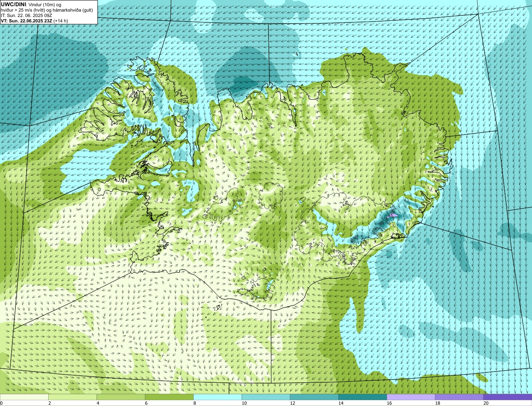The width and height of the screenshot is (532, 406).
Task: Click the legend value "12"
Action: pos(292,403)
